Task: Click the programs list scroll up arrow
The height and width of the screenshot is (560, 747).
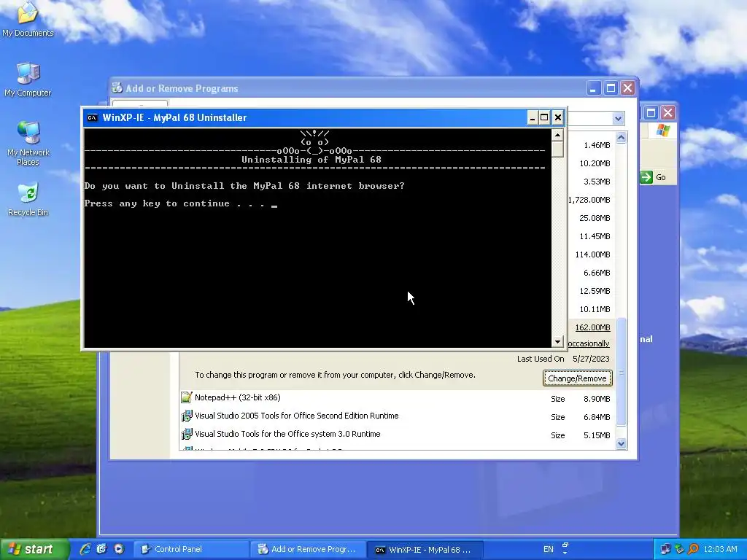Action: [621, 138]
